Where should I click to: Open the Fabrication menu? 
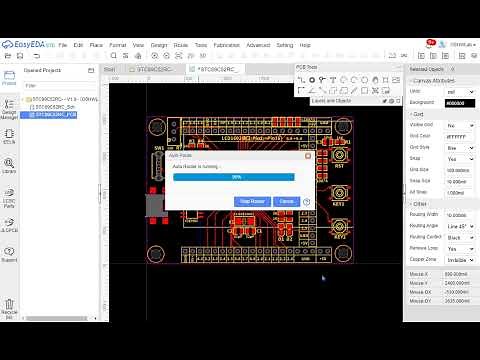coord(227,45)
